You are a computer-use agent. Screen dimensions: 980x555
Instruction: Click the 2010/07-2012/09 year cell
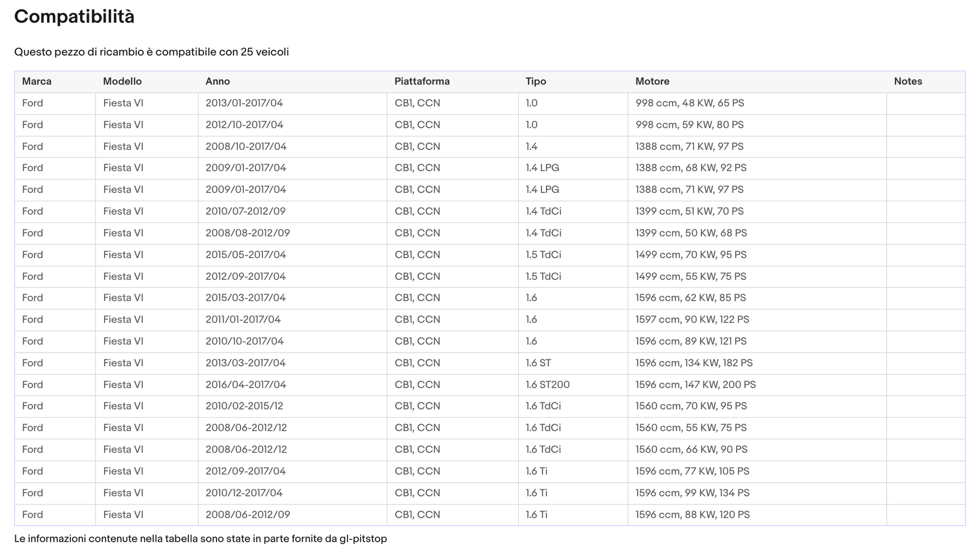point(245,211)
